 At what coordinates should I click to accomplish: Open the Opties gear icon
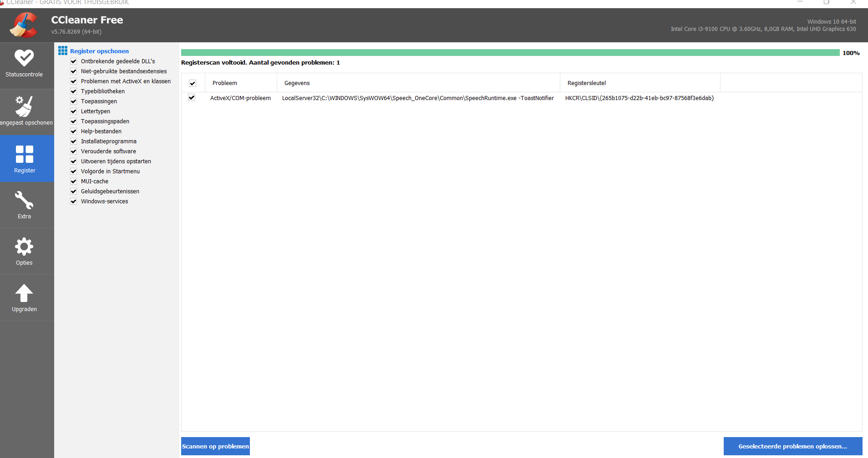click(24, 247)
